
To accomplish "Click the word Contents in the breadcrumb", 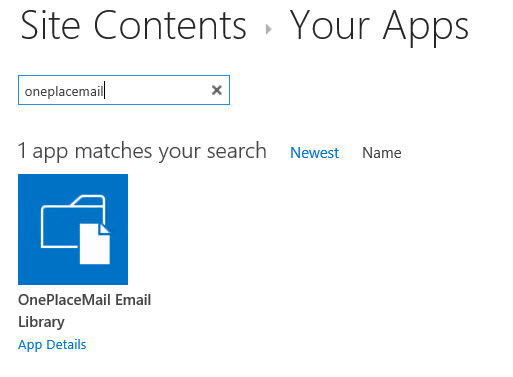I will pyautogui.click(x=170, y=26).
